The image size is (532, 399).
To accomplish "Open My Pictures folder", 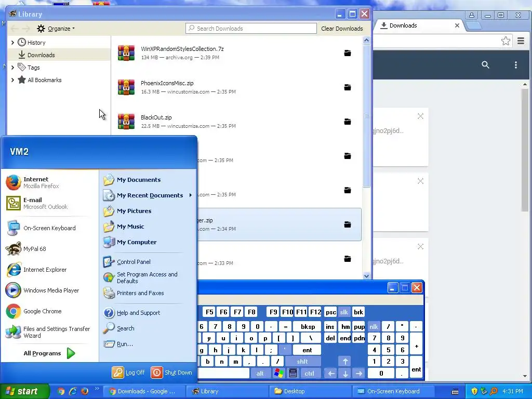I will point(148,211).
